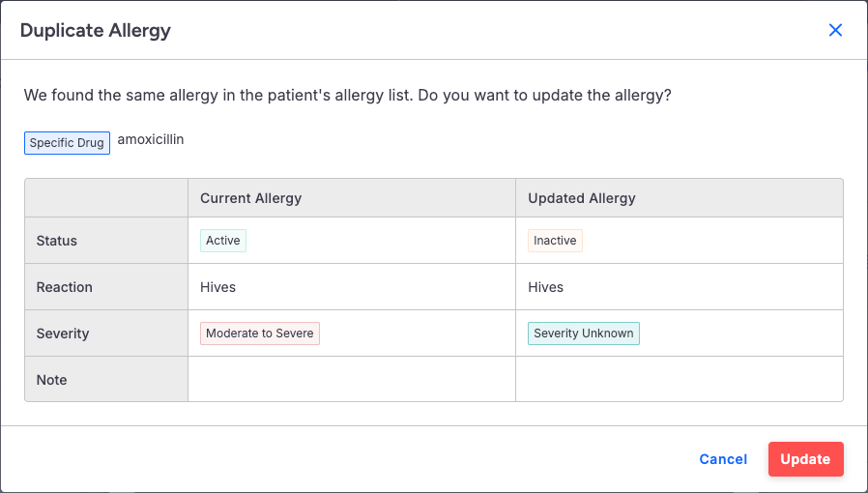Select the Severity row label
This screenshot has height=493, width=868.
pyautogui.click(x=63, y=333)
